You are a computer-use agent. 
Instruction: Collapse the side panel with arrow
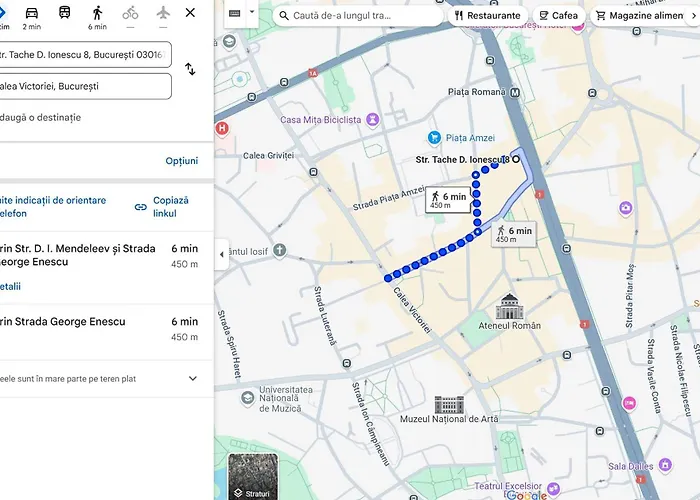[221, 255]
